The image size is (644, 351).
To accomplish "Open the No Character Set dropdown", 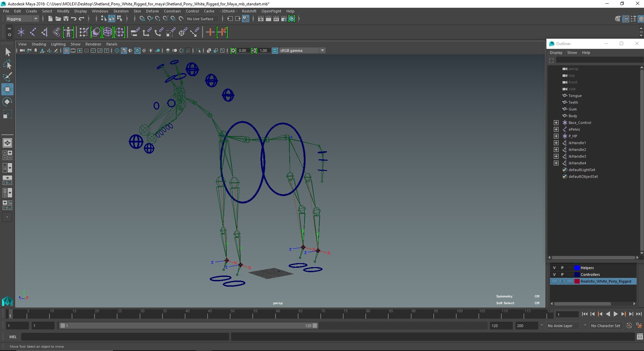I will 606,326.
